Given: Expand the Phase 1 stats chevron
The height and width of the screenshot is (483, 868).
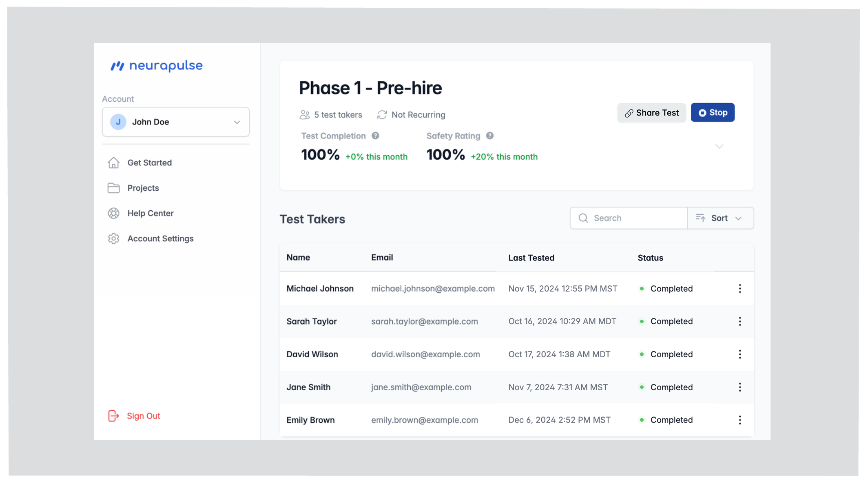Looking at the screenshot, I should (719, 147).
